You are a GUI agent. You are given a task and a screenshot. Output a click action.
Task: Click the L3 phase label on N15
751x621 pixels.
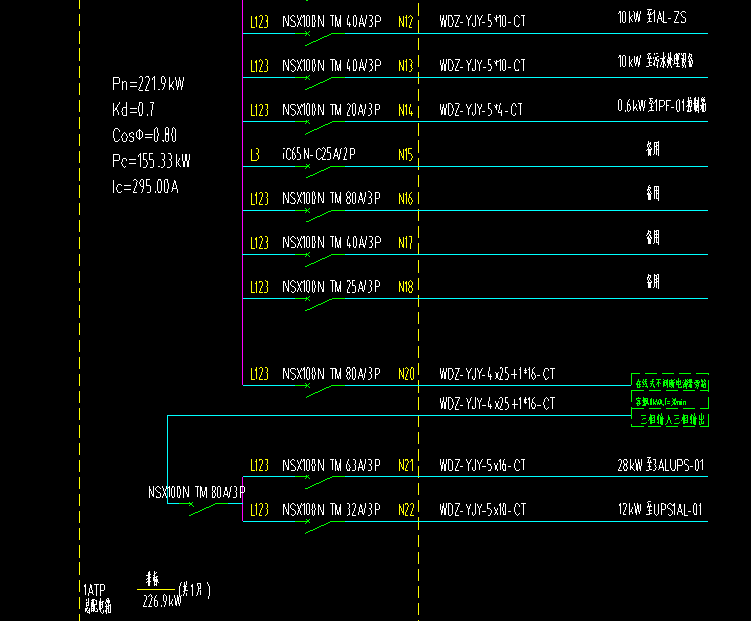(255, 155)
